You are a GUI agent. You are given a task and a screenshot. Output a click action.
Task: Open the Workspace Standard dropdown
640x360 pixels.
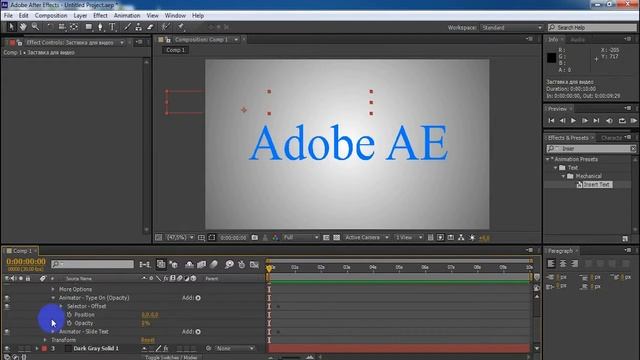[x=512, y=27]
